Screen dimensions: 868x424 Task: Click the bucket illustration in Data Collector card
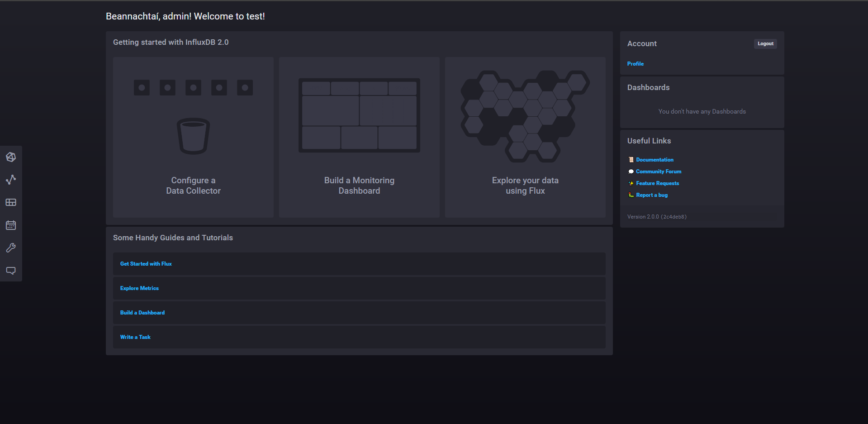(193, 136)
